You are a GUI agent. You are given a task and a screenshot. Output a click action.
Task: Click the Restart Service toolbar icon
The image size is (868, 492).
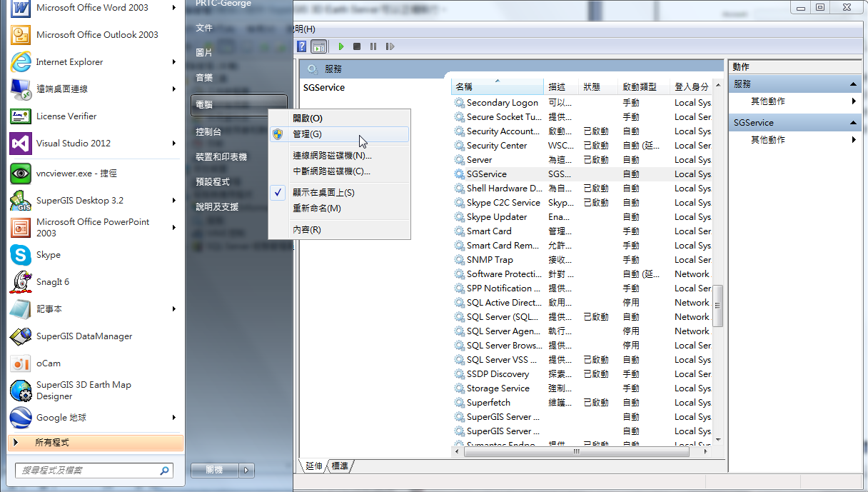(x=390, y=46)
